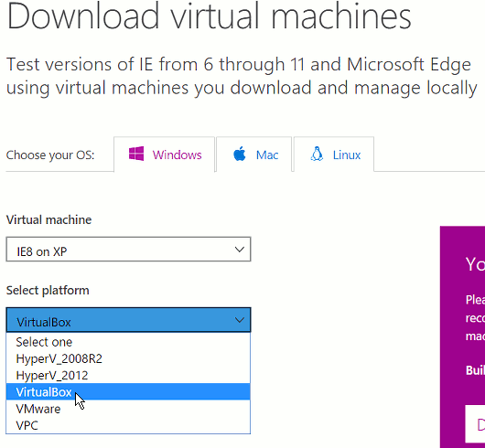Screen dimensions: 485x448
Task: Click the 'Virtual machine' field label
Action: [x=48, y=219]
